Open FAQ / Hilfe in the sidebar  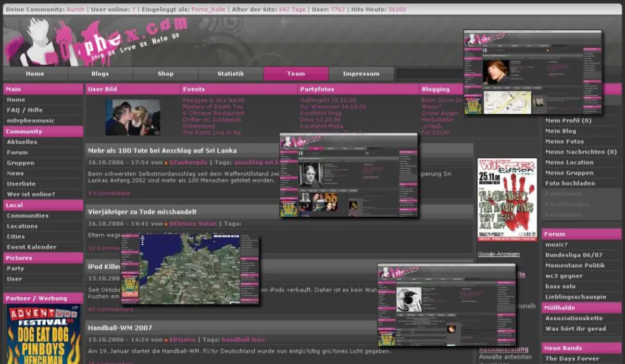[x=24, y=110]
